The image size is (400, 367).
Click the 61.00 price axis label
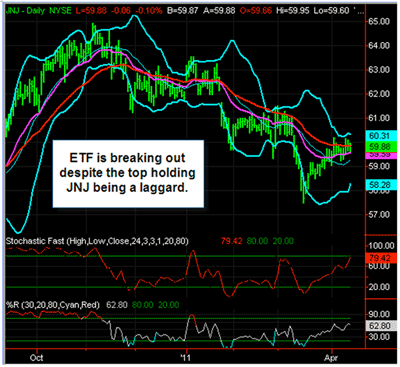click(x=379, y=118)
